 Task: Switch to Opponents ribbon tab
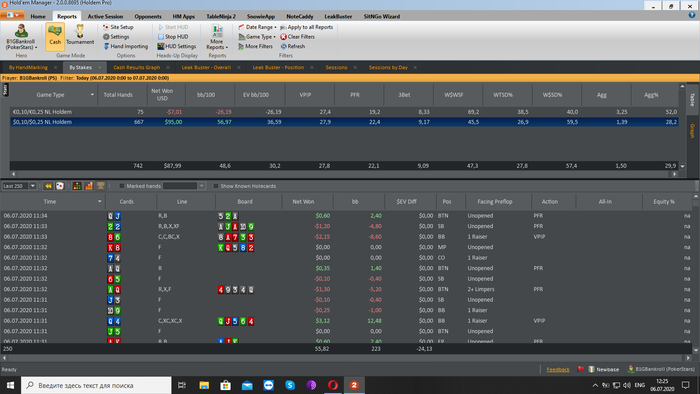(148, 17)
